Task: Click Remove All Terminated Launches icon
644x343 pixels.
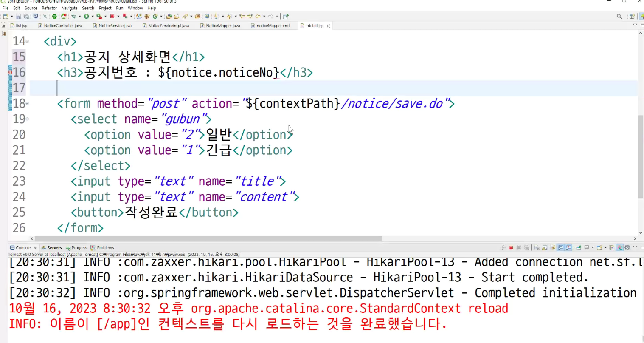Action: click(526, 248)
